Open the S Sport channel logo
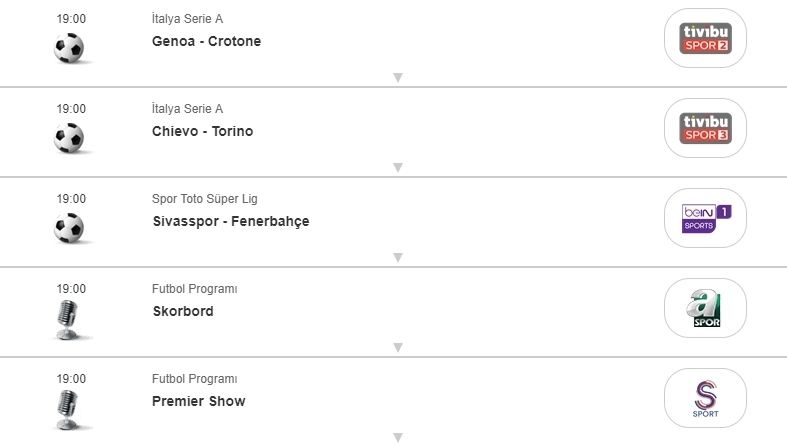Viewport: 787px width, 446px height. [705, 398]
